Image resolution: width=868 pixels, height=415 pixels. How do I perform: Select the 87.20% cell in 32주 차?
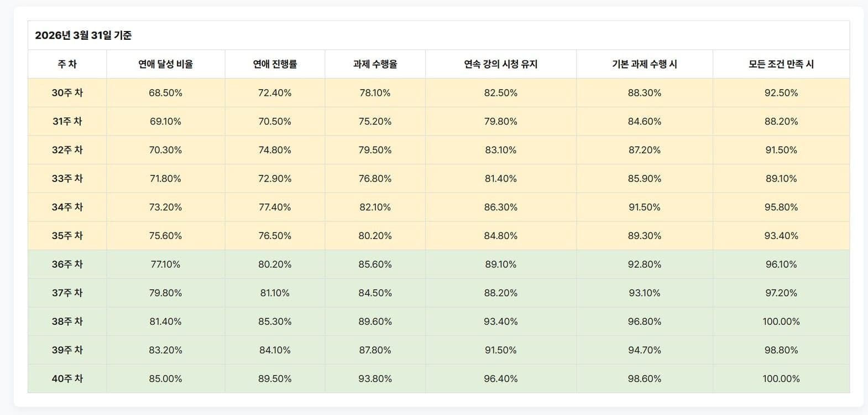tap(645, 150)
